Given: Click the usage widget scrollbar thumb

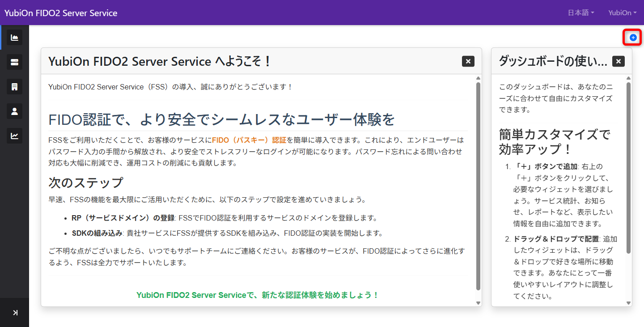Looking at the screenshot, I should [628, 168].
